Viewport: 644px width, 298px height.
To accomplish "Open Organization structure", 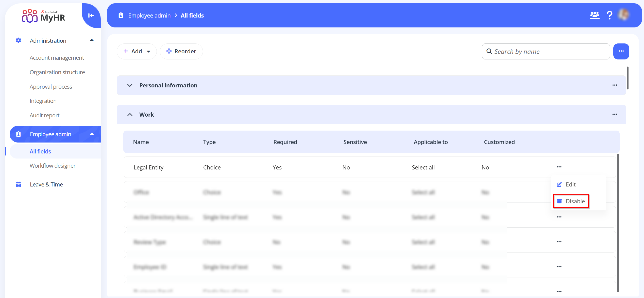I will 57,72.
